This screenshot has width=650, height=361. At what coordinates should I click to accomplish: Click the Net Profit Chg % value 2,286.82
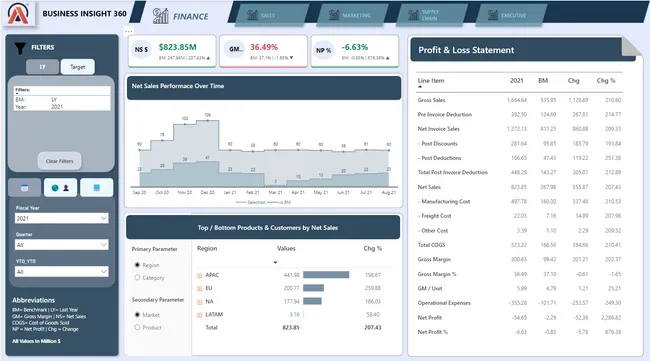pos(611,317)
